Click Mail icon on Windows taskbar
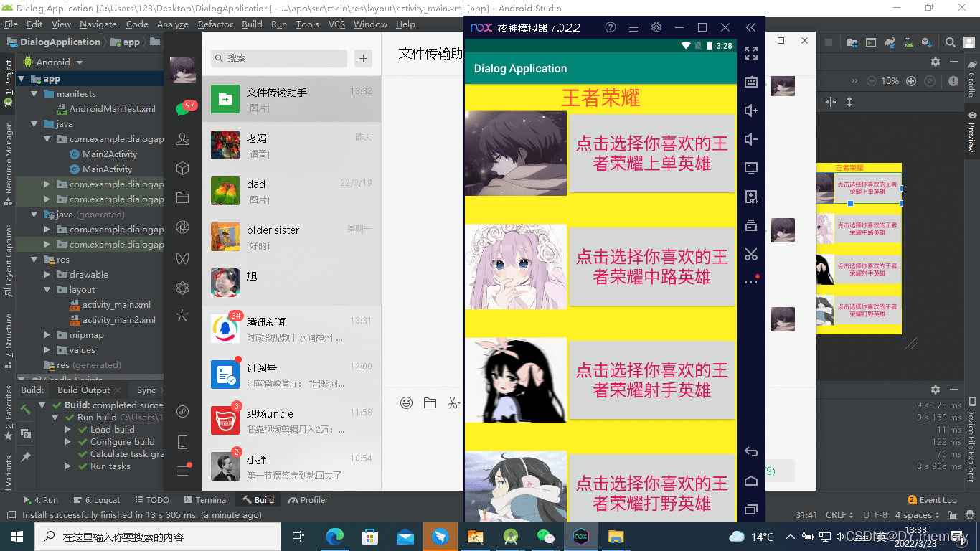Viewport: 980px width, 551px height. 405,537
